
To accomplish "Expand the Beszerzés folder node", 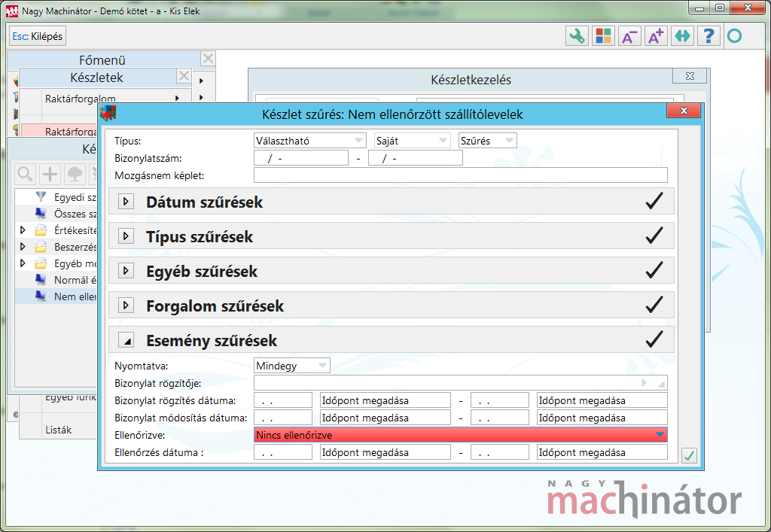I will [x=22, y=247].
